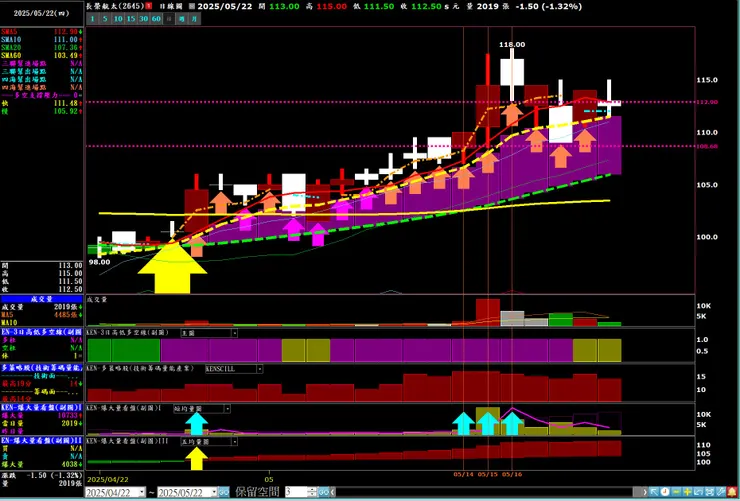Click the clock icon in bottom toolbar
The height and width of the screenshot is (501, 740).
pos(665,492)
